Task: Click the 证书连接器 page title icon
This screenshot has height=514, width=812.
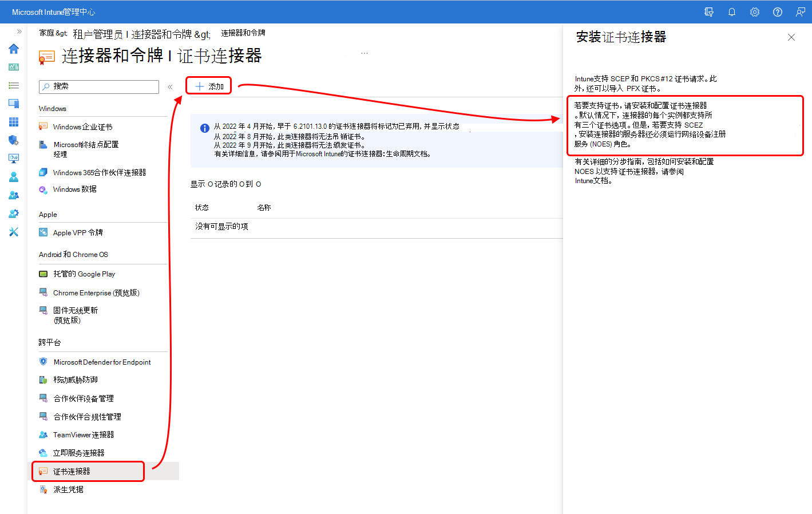Action: pos(47,57)
